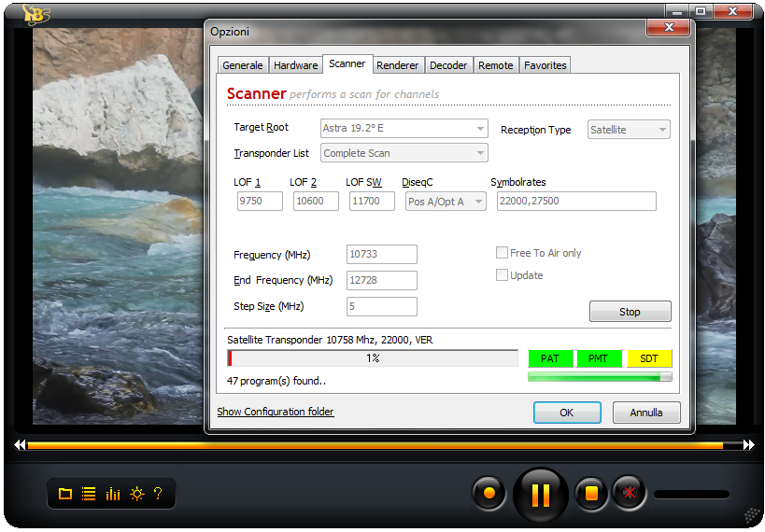Click status text '47 program(s) found..'
This screenshot has height=532, width=765.
click(276, 381)
